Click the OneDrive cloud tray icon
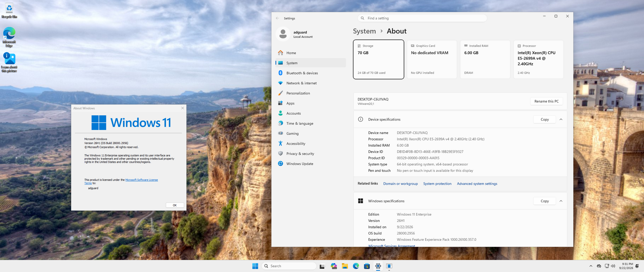The image size is (644, 272). pos(599,266)
